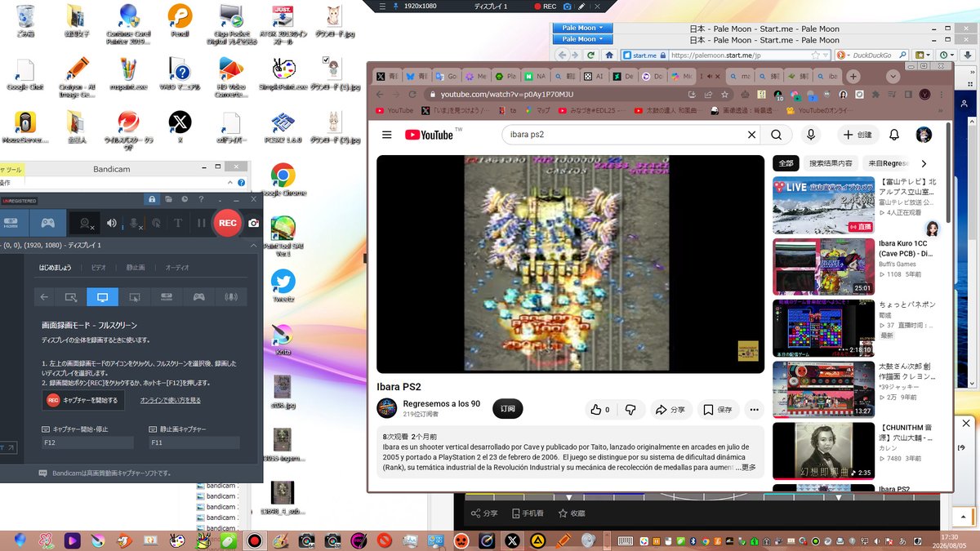Open Regresemos a los 90 channel
Image resolution: width=980 pixels, height=551 pixels.
tap(442, 404)
